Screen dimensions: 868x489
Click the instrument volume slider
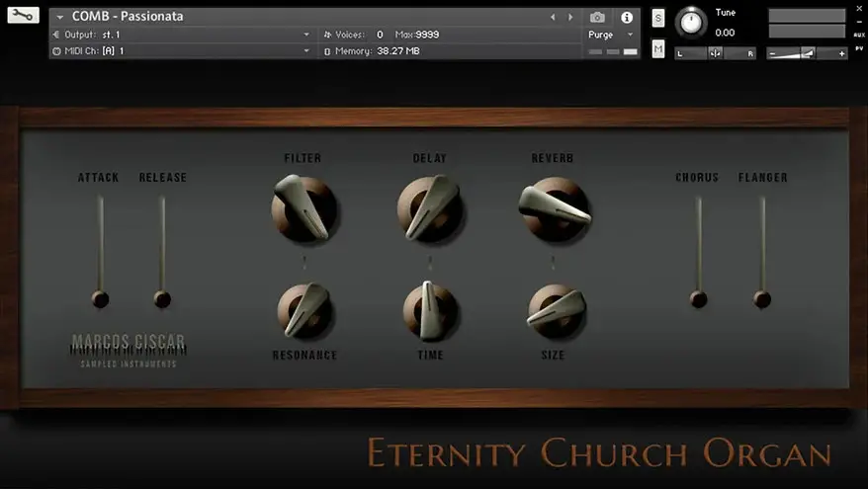pos(807,53)
